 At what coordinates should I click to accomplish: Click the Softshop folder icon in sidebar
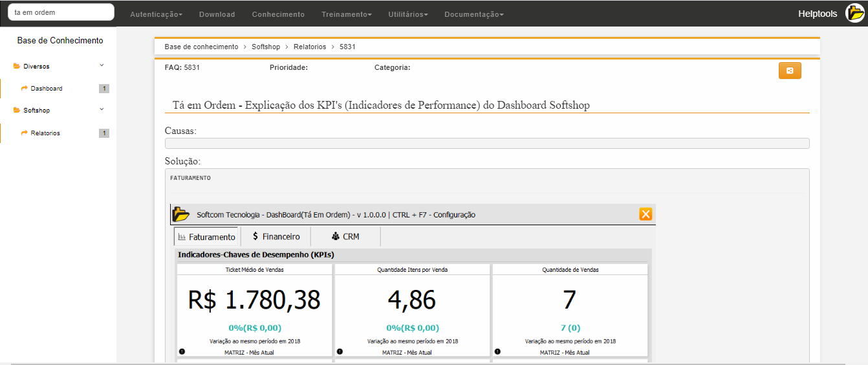coord(17,110)
